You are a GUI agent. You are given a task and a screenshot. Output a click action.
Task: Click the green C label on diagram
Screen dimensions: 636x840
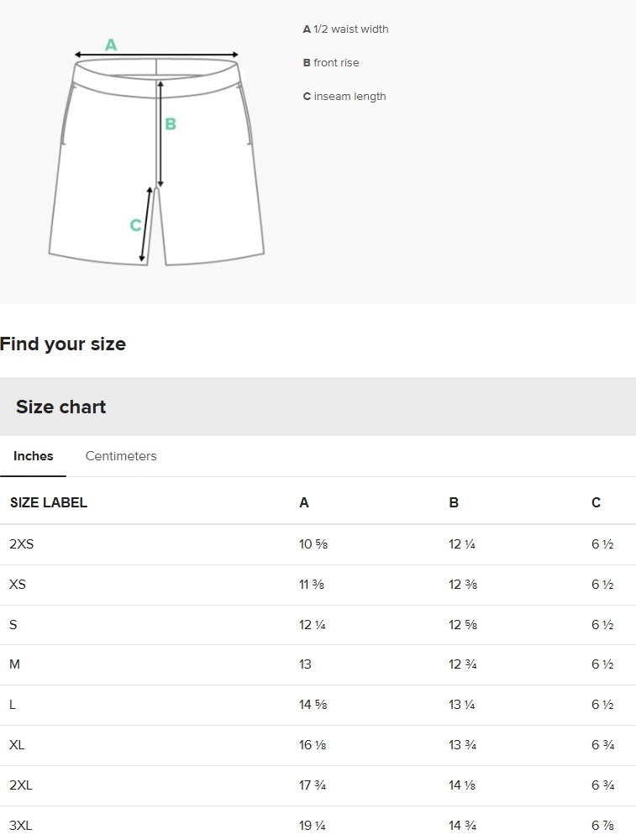[x=135, y=225]
